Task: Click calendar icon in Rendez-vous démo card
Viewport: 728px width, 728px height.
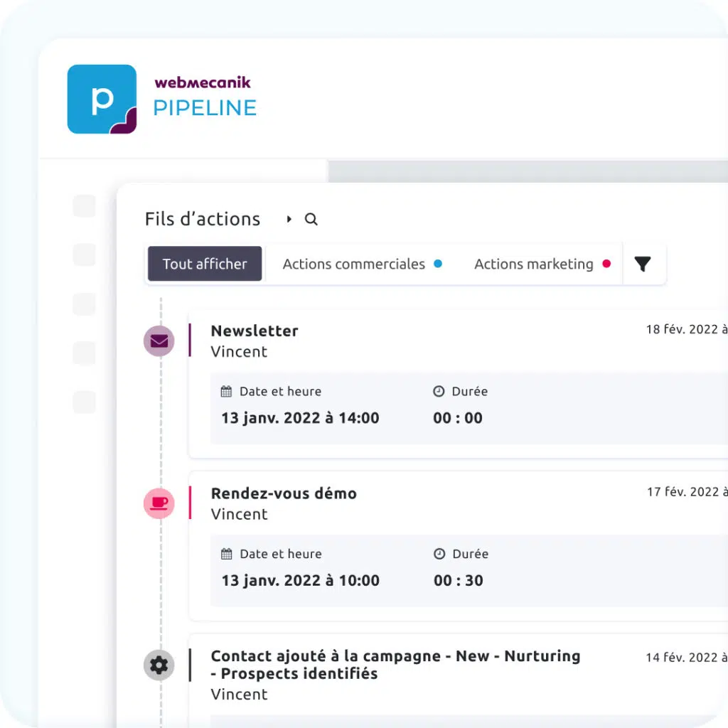Action: [x=227, y=554]
